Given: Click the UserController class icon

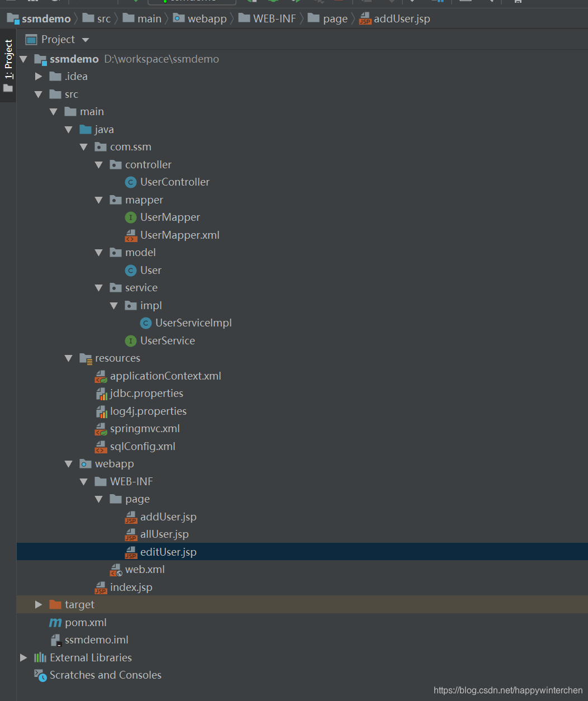Looking at the screenshot, I should click(131, 182).
